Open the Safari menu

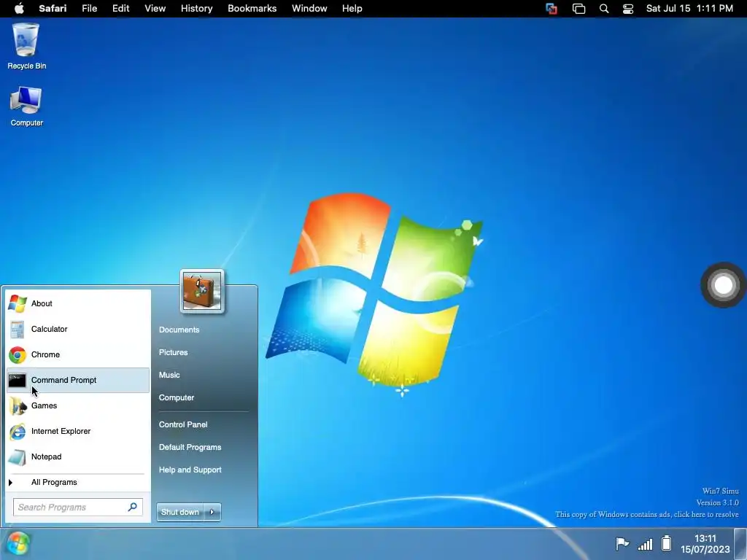(53, 9)
